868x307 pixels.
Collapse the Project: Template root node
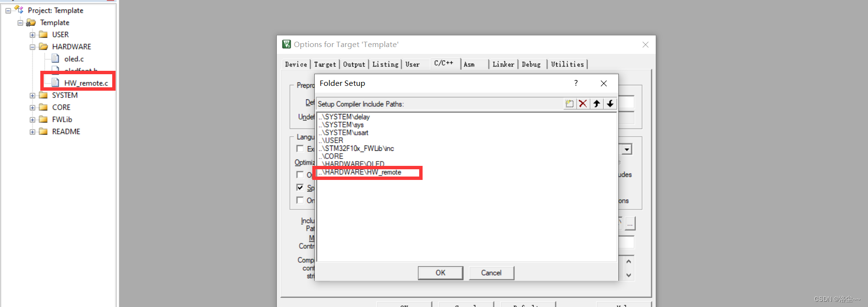(x=8, y=11)
